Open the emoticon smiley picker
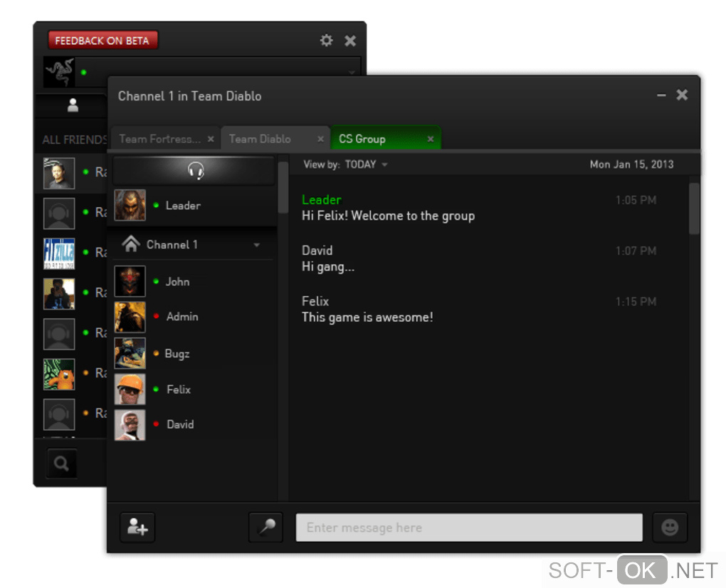726x588 pixels. click(x=670, y=527)
